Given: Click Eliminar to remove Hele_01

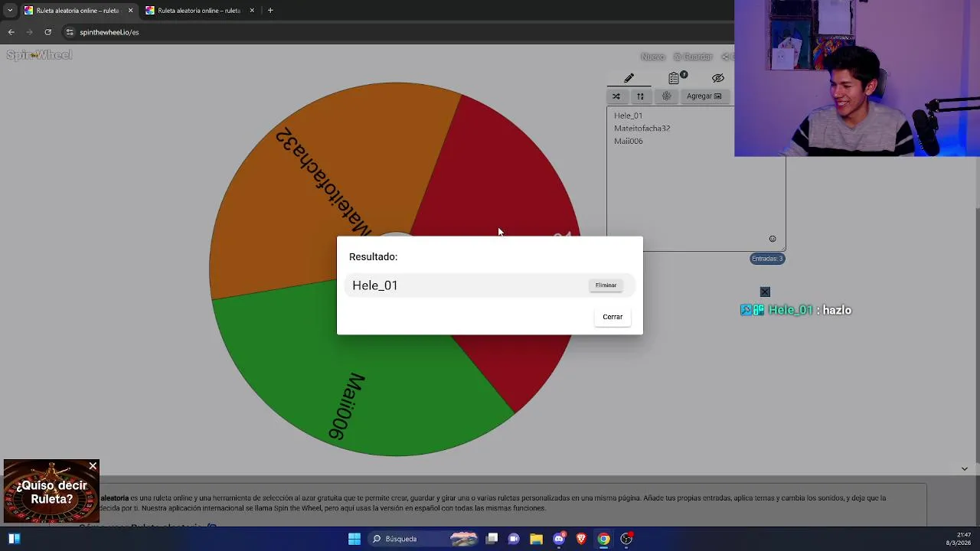Looking at the screenshot, I should pyautogui.click(x=606, y=285).
